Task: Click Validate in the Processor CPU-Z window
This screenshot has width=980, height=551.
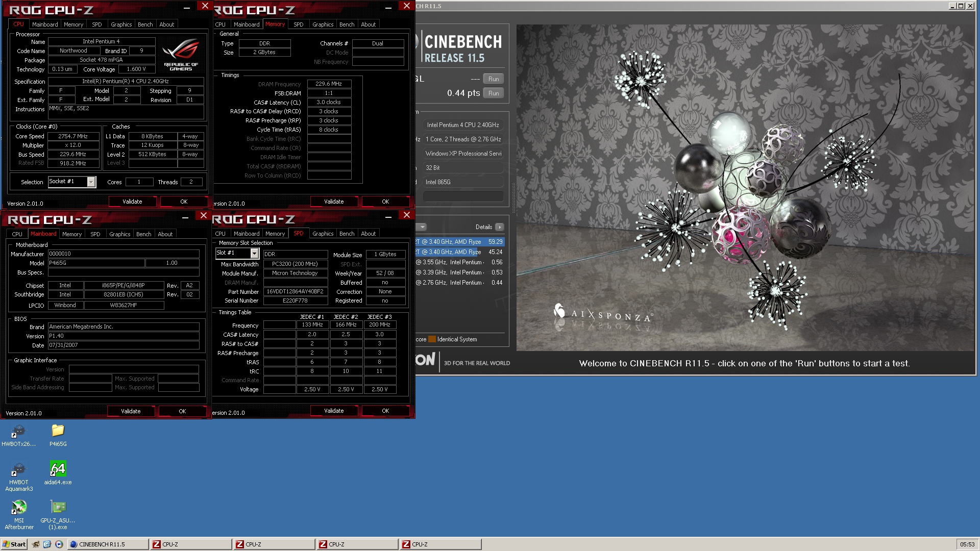Action: pyautogui.click(x=132, y=202)
